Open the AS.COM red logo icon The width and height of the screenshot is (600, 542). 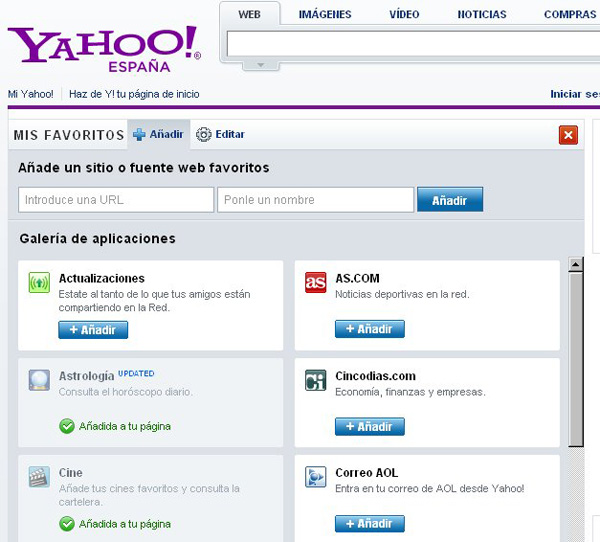pos(316,282)
